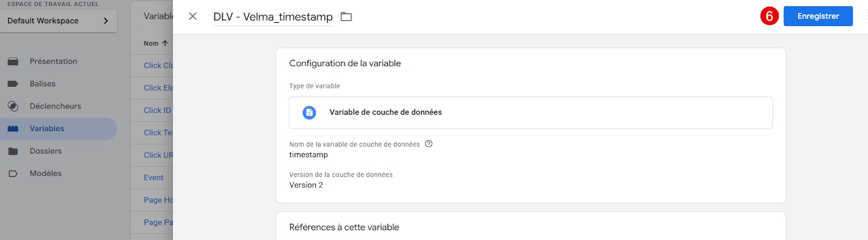The width and height of the screenshot is (868, 240).
Task: Open the Click ID variable link
Action: click(x=157, y=110)
